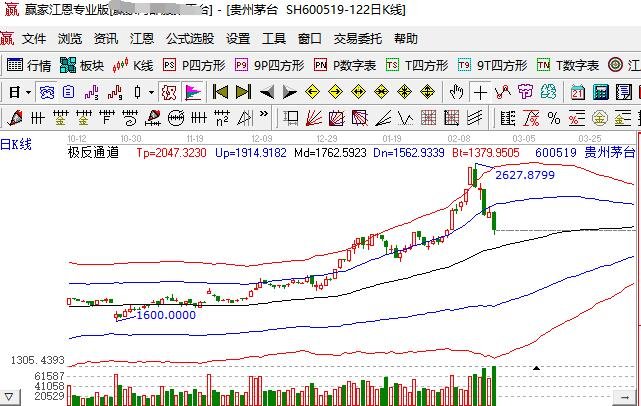
Task: Expand the candlestick chart type dropdown arrow
Action: click(151, 93)
